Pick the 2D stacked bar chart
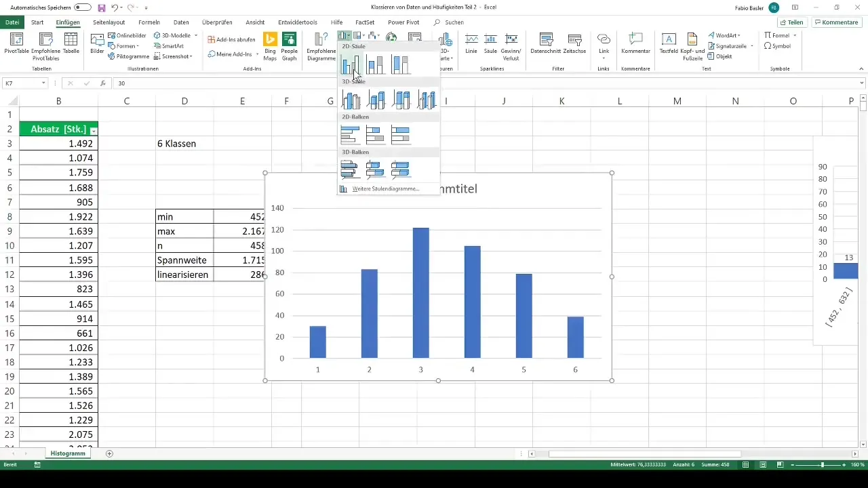Image resolution: width=868 pixels, height=488 pixels. coord(376,135)
